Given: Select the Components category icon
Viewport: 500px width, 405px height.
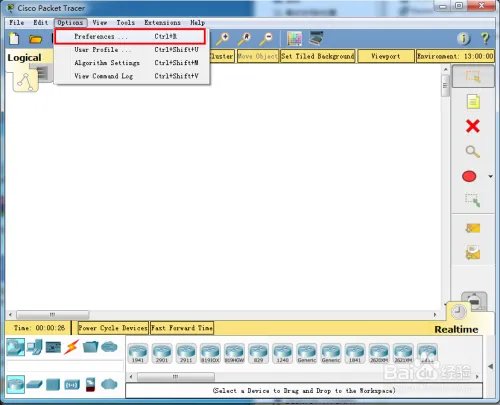Looking at the screenshot, I should 53,347.
